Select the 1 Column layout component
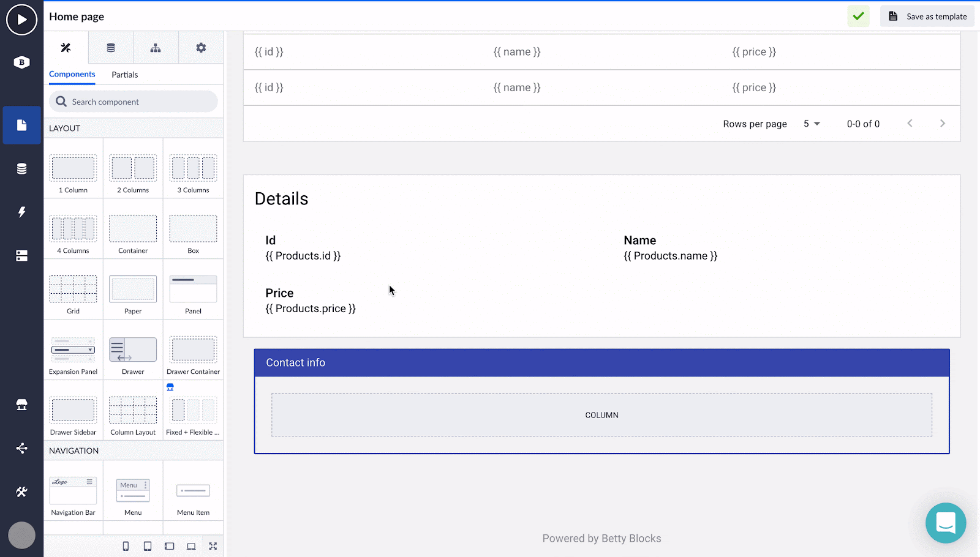Screen dimensions: 980x557 [73, 168]
